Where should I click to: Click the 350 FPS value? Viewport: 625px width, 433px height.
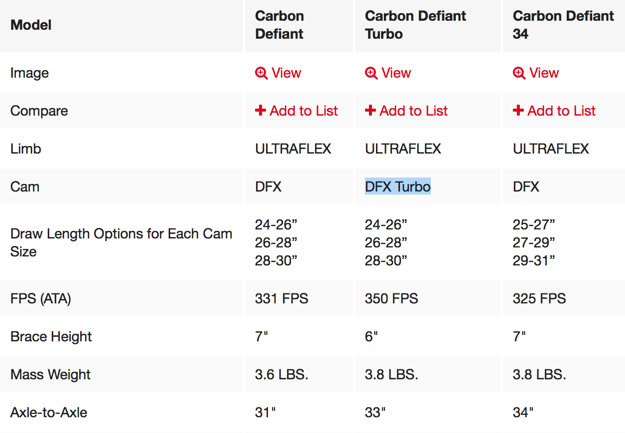point(393,299)
